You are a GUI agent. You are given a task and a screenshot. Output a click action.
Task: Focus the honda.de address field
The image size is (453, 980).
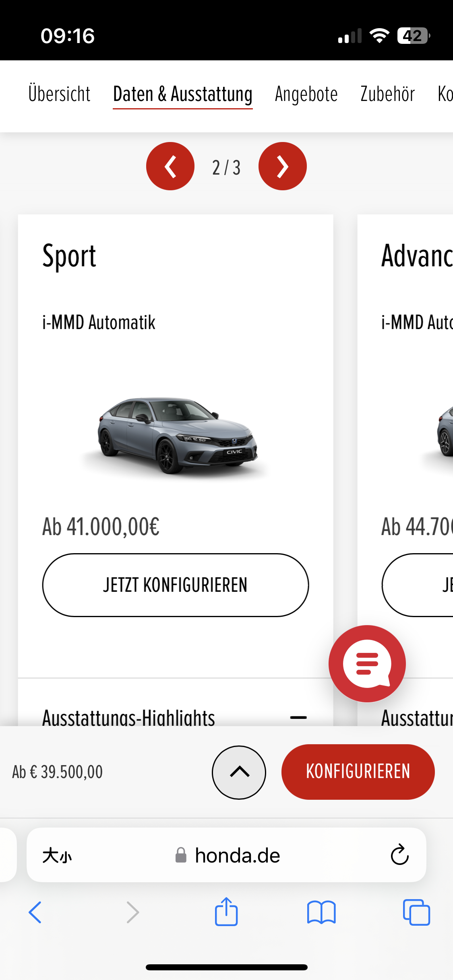(x=226, y=855)
